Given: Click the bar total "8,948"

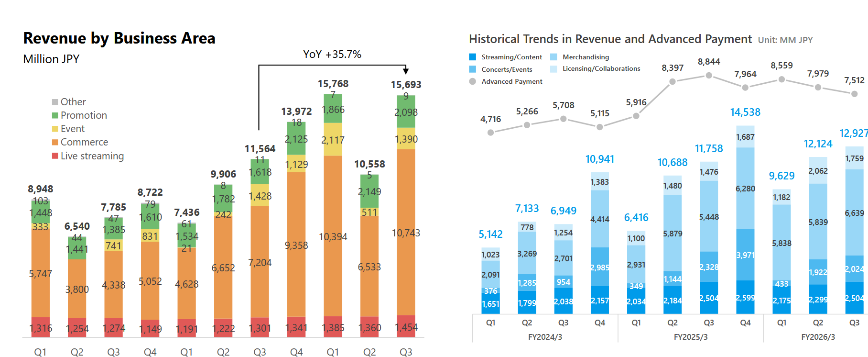Looking at the screenshot, I should click(x=41, y=189).
